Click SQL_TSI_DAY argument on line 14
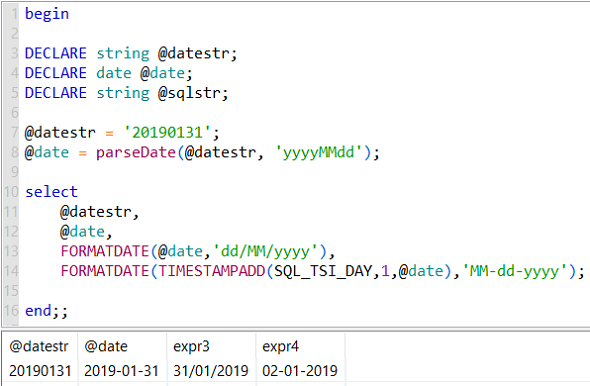 [x=323, y=271]
